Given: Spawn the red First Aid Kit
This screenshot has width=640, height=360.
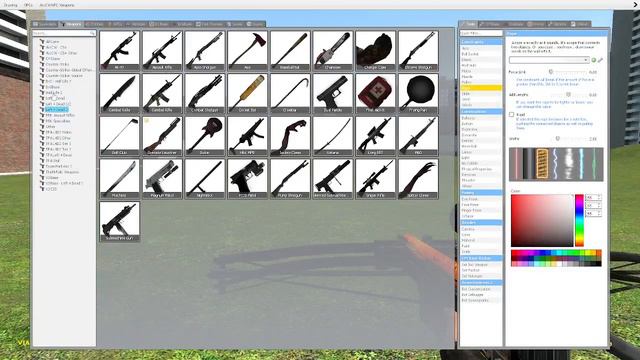Looking at the screenshot, I should pyautogui.click(x=376, y=93).
